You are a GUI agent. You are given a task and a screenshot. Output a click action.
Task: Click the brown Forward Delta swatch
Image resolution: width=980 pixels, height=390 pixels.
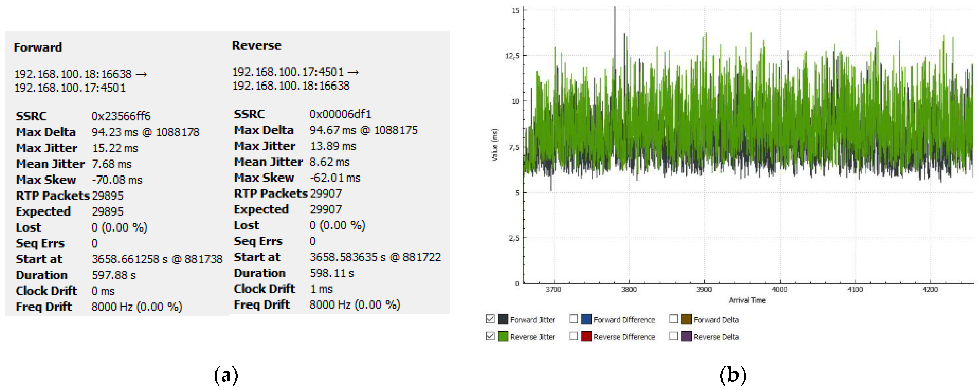[686, 319]
